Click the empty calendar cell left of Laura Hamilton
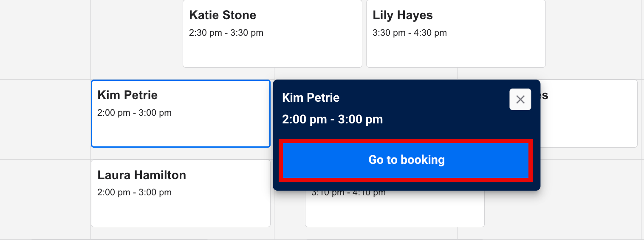 [45, 198]
